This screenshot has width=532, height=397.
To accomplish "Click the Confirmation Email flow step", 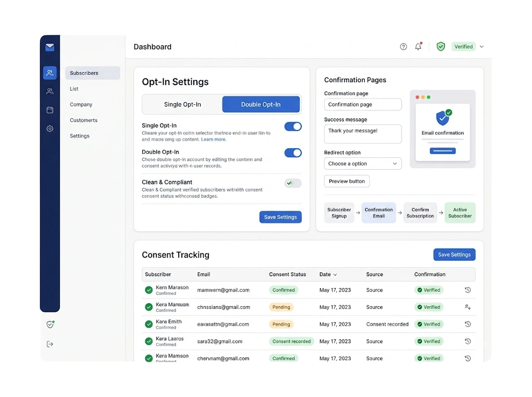I will tap(379, 213).
